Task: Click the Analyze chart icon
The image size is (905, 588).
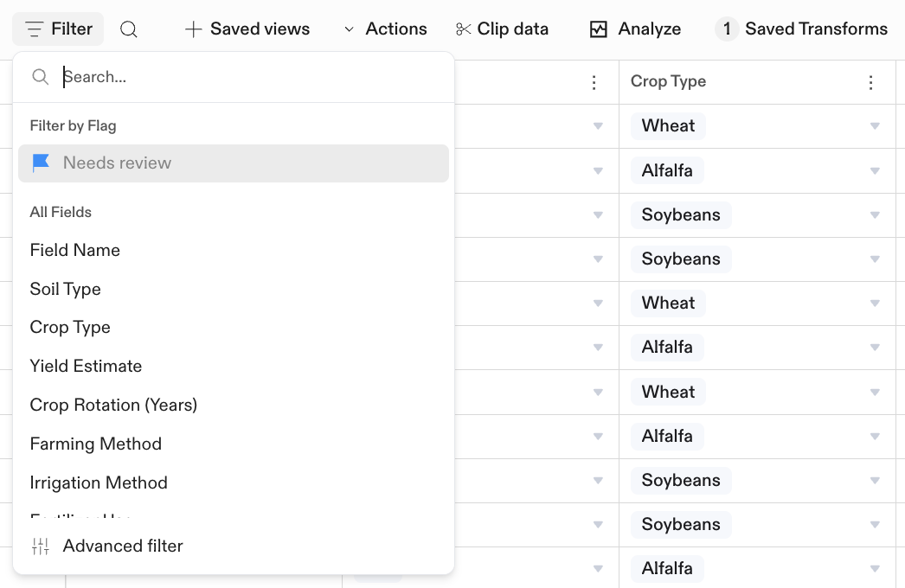Action: pyautogui.click(x=599, y=29)
